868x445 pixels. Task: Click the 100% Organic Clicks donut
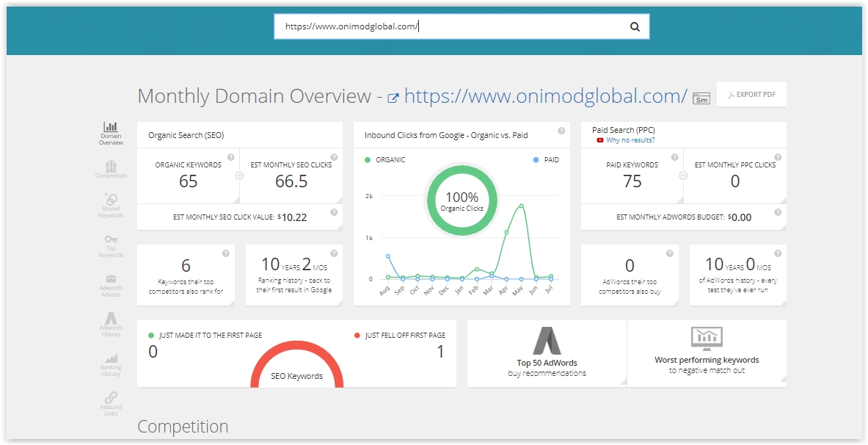(462, 201)
